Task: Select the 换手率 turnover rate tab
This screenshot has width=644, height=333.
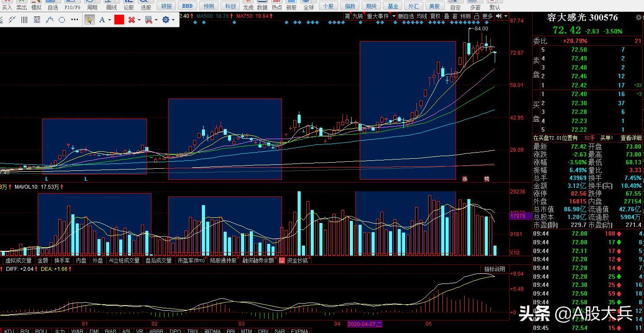Action: [62, 260]
